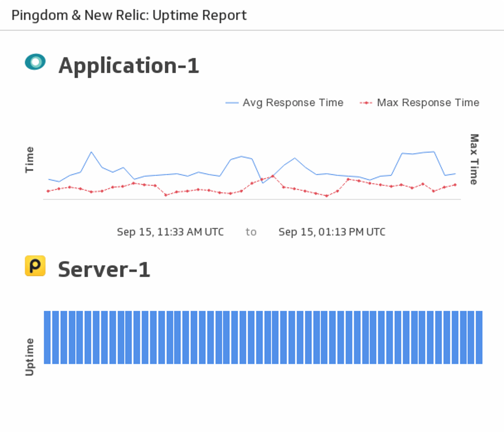Click the start date Sep 15, 11:33 AM UTC
The image size is (504, 432).
coord(170,232)
